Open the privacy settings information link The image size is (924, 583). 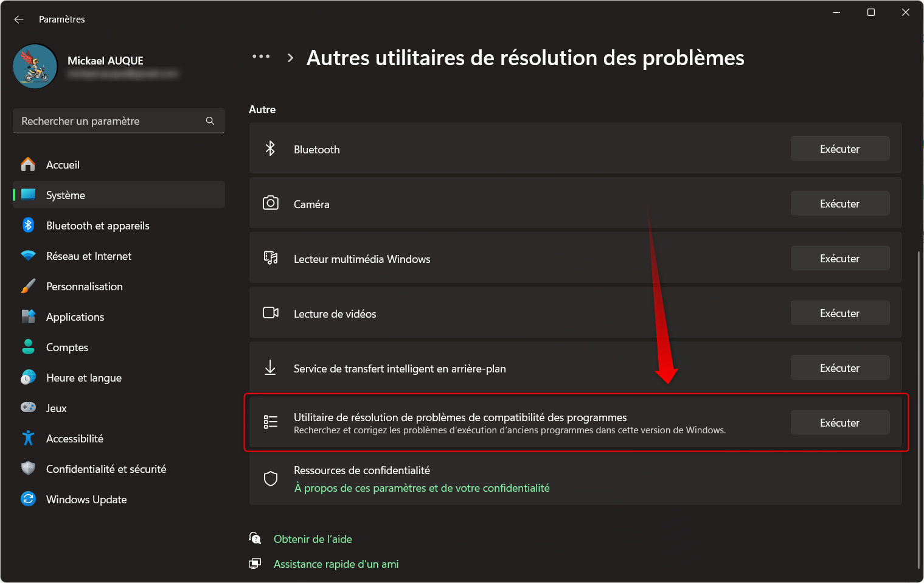(422, 488)
